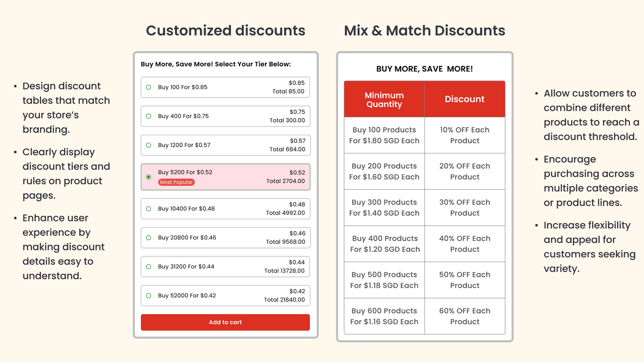Select the Buy 100 For $0.85 tier

tap(225, 87)
